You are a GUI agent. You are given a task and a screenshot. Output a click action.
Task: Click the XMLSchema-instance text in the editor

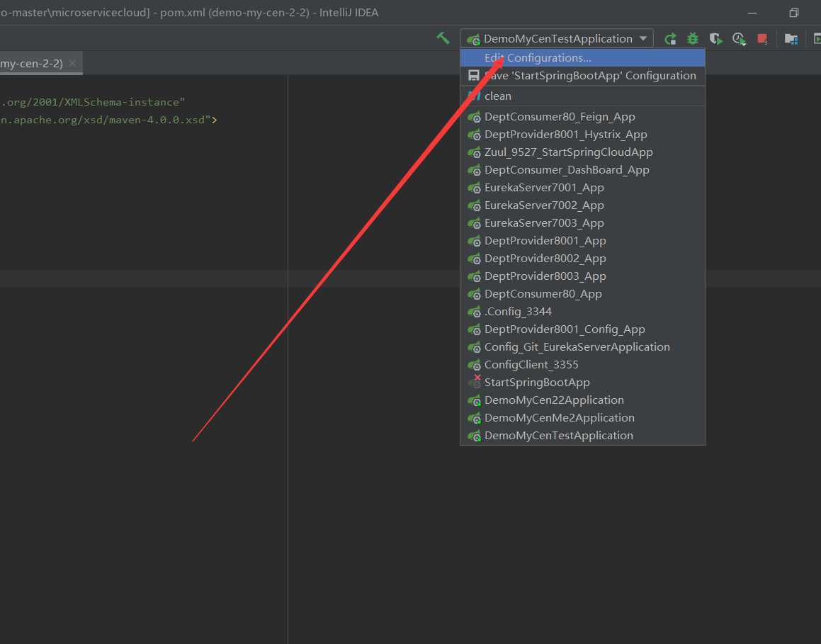(122, 102)
